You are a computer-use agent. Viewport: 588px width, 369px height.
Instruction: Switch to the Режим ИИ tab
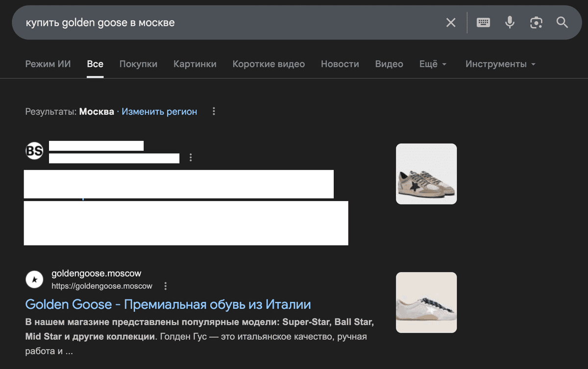pyautogui.click(x=48, y=64)
